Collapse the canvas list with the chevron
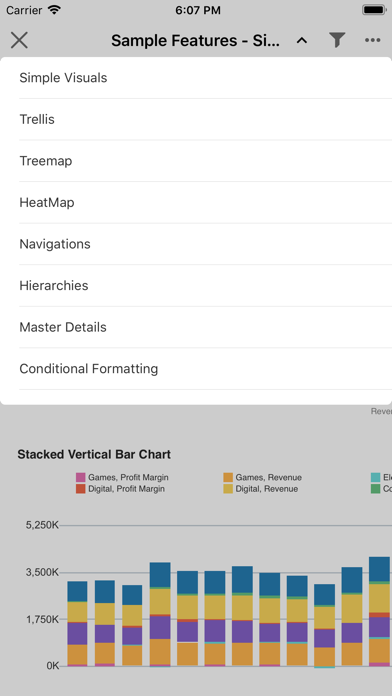Image resolution: width=392 pixels, height=696 pixels. coord(302,40)
